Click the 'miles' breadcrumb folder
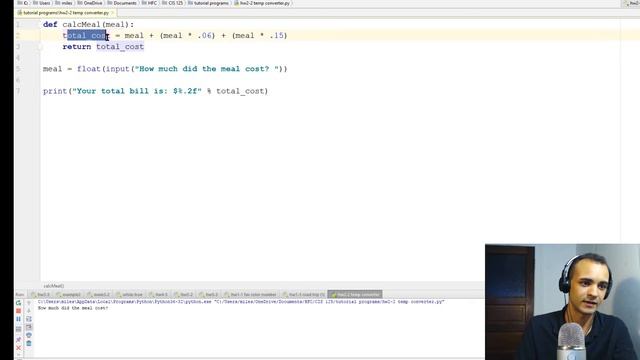Screen dimensions: 640x360 pos(64,3)
